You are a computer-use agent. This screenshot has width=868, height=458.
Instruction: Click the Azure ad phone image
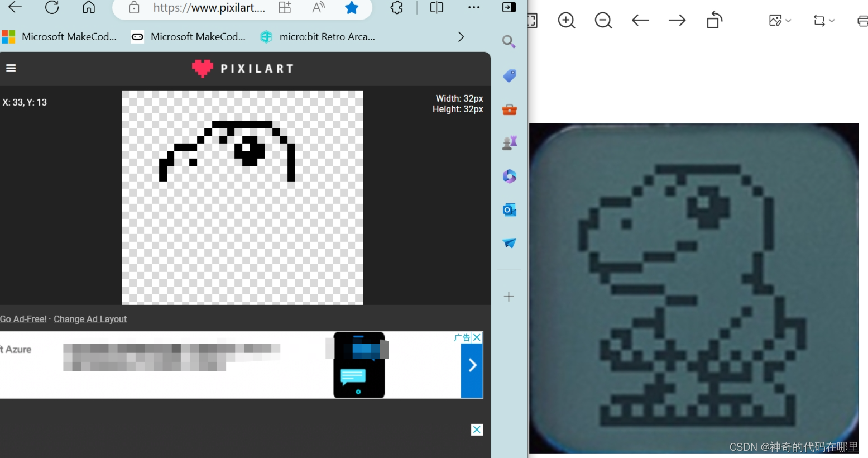coord(359,365)
